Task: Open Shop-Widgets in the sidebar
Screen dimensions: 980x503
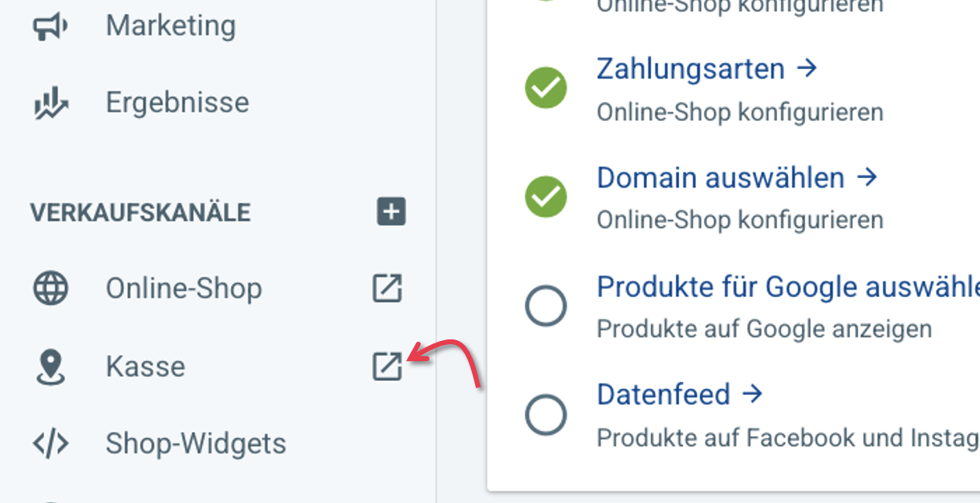Action: (196, 444)
